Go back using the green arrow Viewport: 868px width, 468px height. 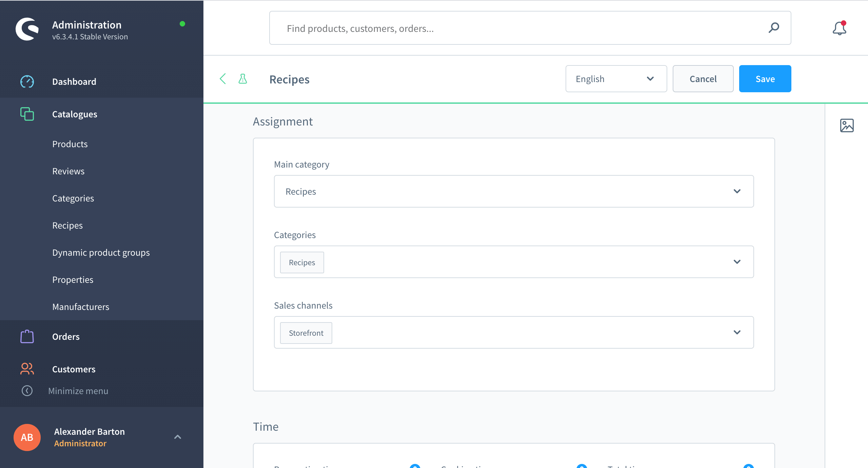[223, 79]
